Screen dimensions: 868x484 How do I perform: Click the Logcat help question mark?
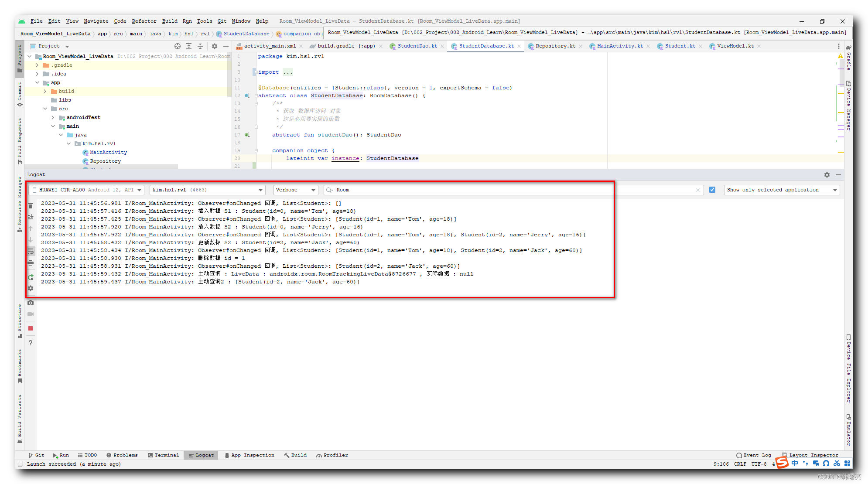31,343
